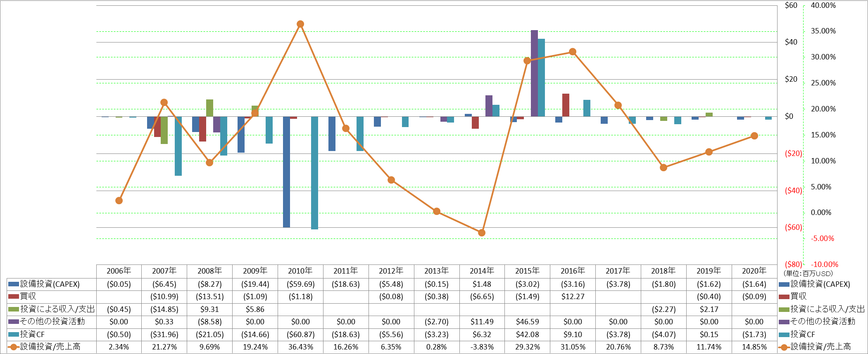Select その他の投資活動 entry in the right-side legend
Screen dimensions: 868x354
tap(817, 322)
